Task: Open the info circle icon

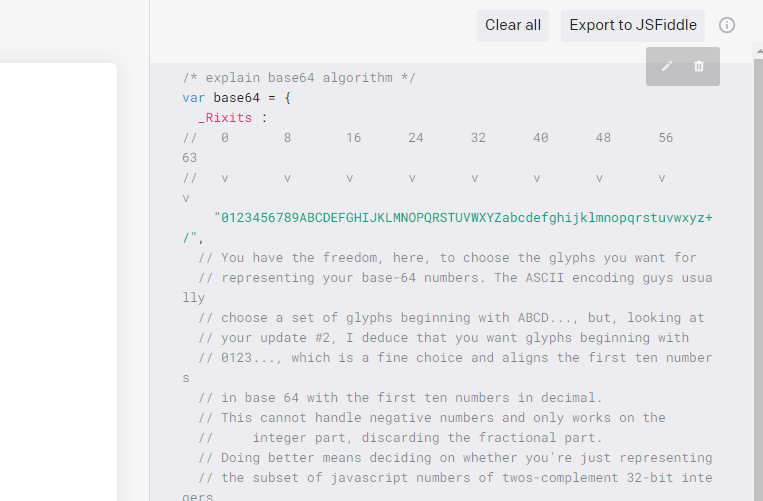Action: (x=727, y=25)
